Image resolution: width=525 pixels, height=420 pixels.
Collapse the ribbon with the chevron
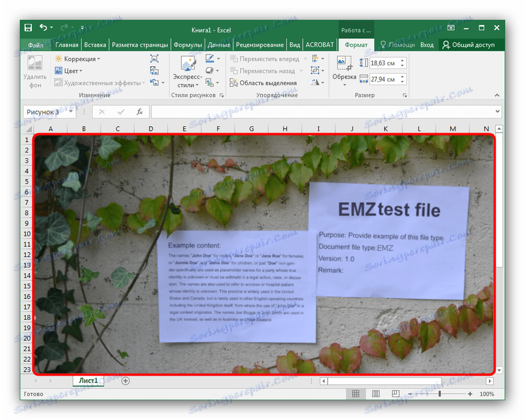pyautogui.click(x=497, y=95)
